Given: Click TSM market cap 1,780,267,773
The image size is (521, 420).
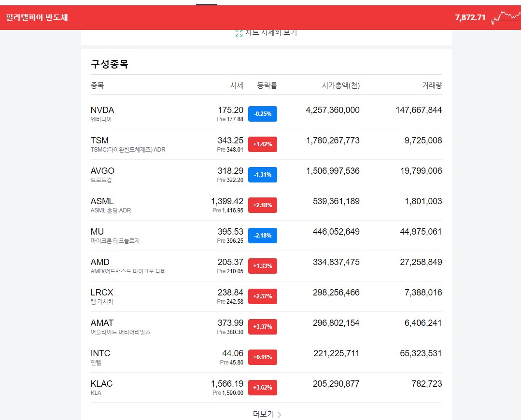Looking at the screenshot, I should tap(333, 140).
